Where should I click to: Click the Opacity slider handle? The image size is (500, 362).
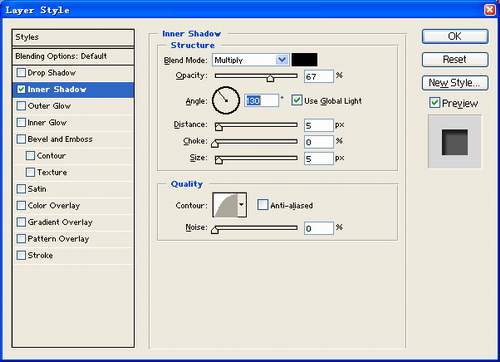(x=270, y=78)
